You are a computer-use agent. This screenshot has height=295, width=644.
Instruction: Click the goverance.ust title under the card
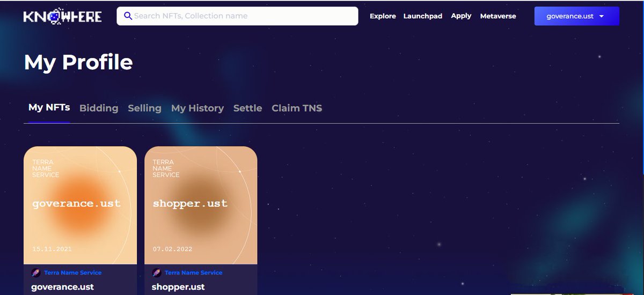coord(62,287)
